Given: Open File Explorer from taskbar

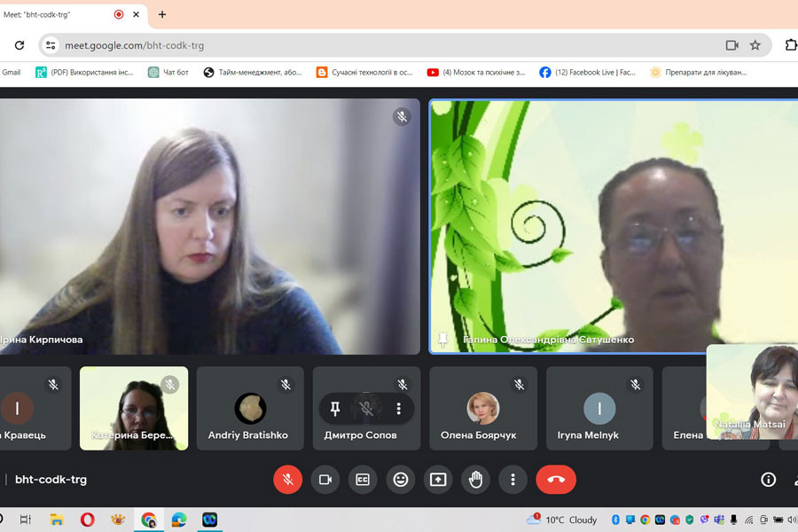Looking at the screenshot, I should [57, 520].
